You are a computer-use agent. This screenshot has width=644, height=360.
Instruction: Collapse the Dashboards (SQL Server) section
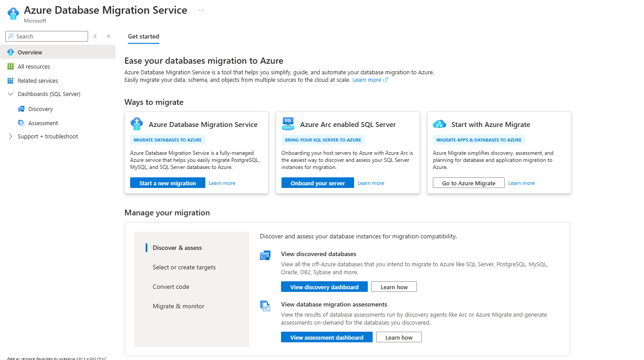10,94
